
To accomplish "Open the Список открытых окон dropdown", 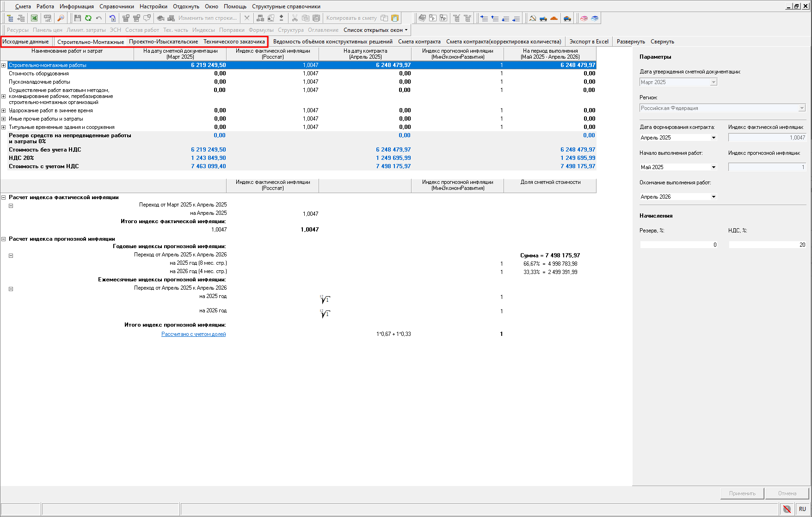I will pyautogui.click(x=375, y=30).
